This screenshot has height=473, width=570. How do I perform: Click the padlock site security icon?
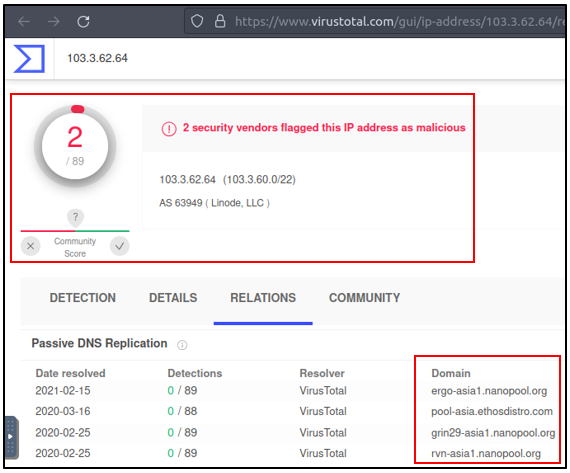coord(220,21)
